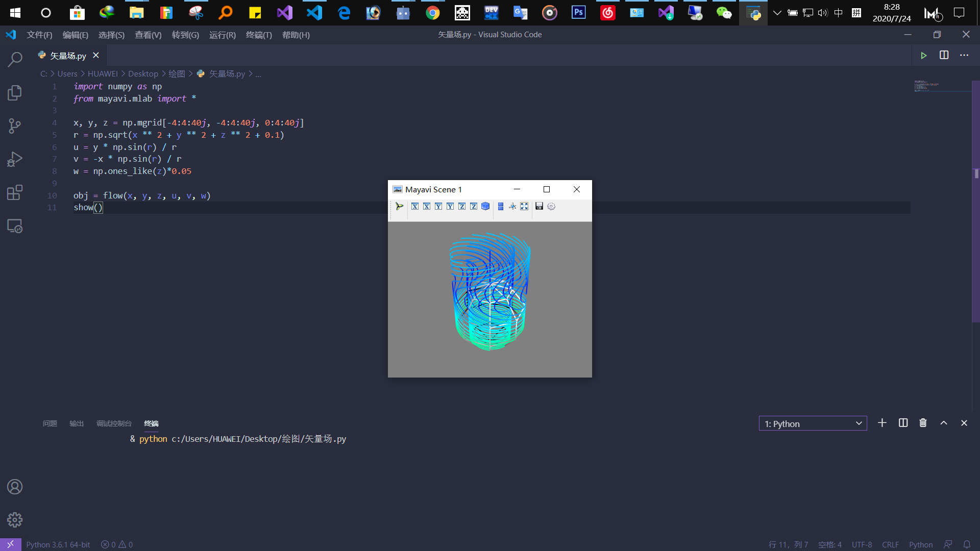Switch to the 输出 panel tab

[76, 423]
